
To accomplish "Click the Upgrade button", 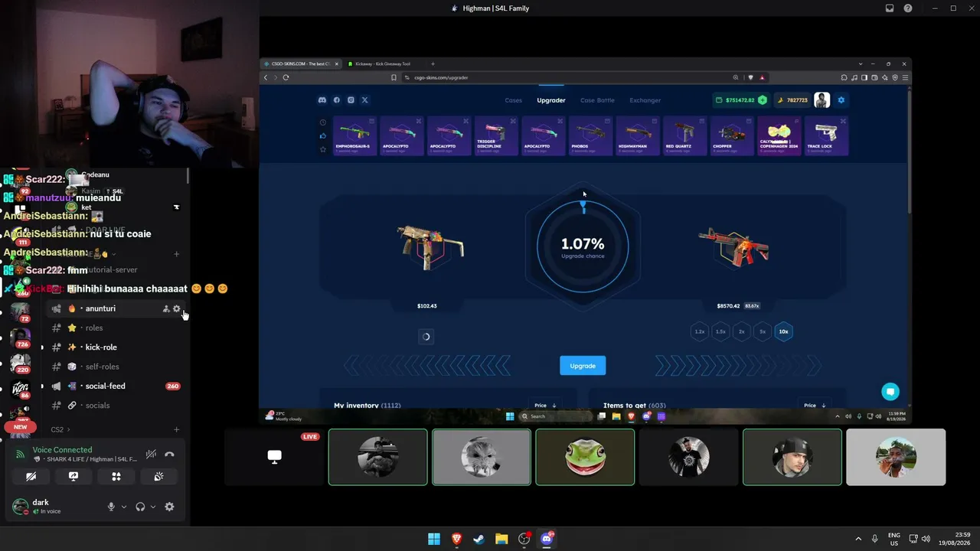I will [x=583, y=366].
